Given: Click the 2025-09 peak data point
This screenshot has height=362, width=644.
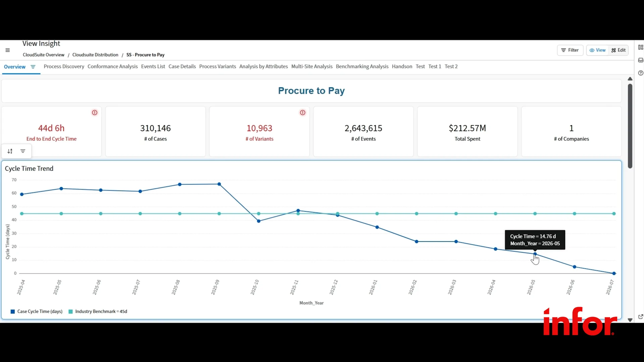Looking at the screenshot, I should coord(219,184).
